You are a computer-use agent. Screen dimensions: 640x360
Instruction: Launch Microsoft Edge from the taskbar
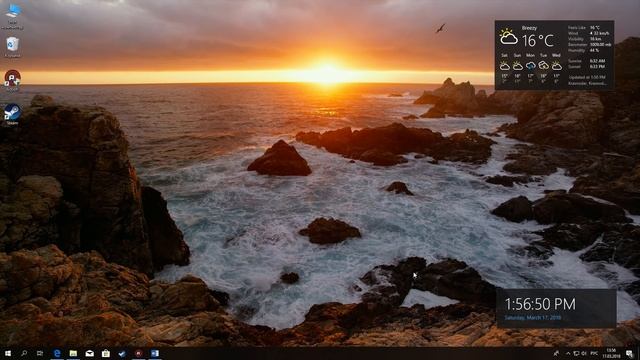pyautogui.click(x=57, y=353)
